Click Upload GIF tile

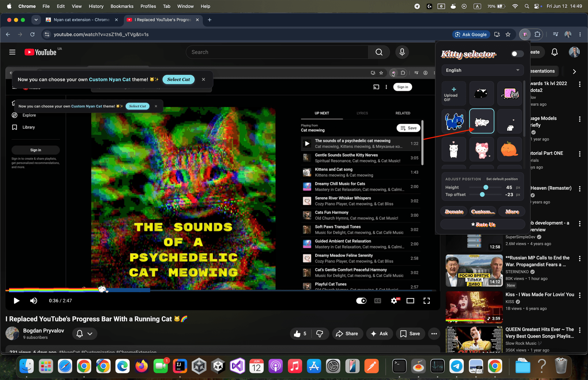tap(454, 93)
